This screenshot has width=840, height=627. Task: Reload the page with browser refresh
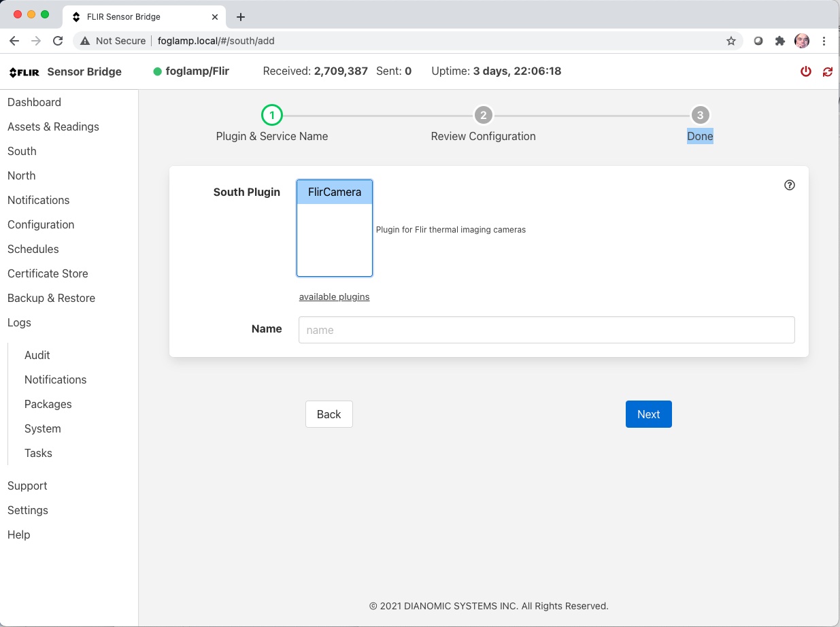pos(58,41)
